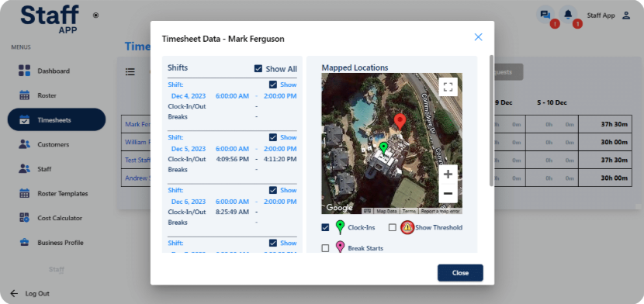Click clock-in time 8:25:49 AM
Image resolution: width=644 pixels, height=304 pixels.
(x=233, y=212)
